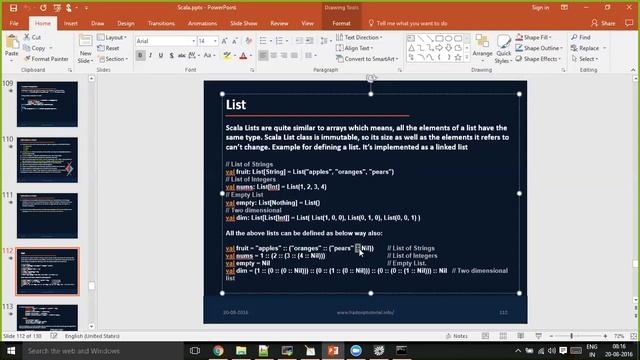
Task: Increase font size with the larger A icon
Action: click(224, 41)
